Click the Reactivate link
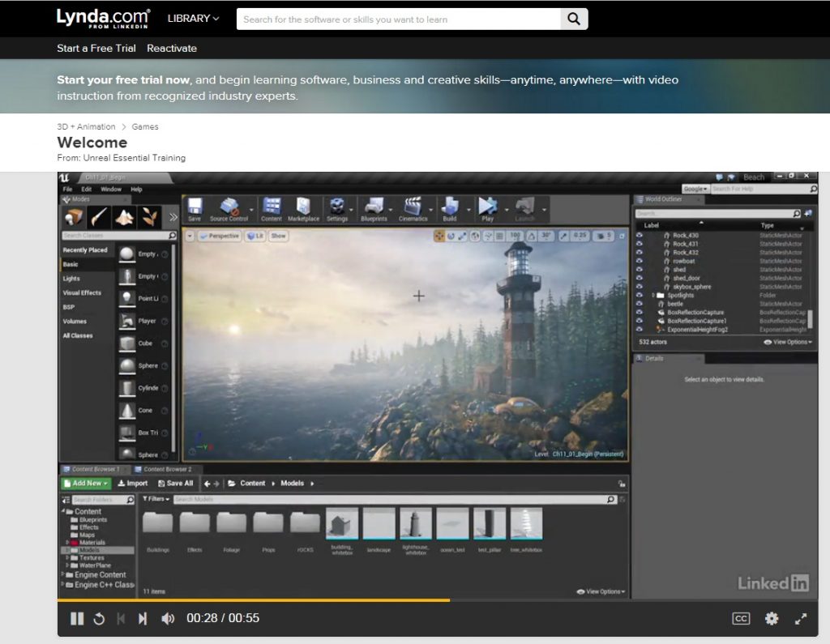 172,49
